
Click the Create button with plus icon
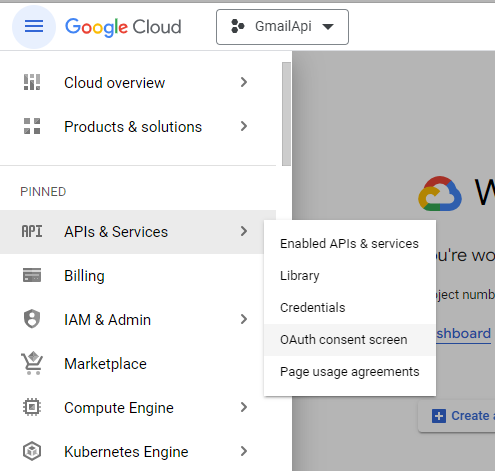click(x=457, y=416)
